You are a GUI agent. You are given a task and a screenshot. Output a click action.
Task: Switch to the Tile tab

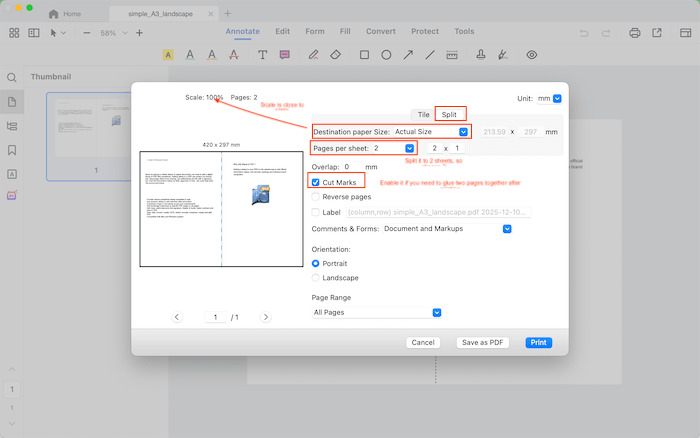point(422,114)
